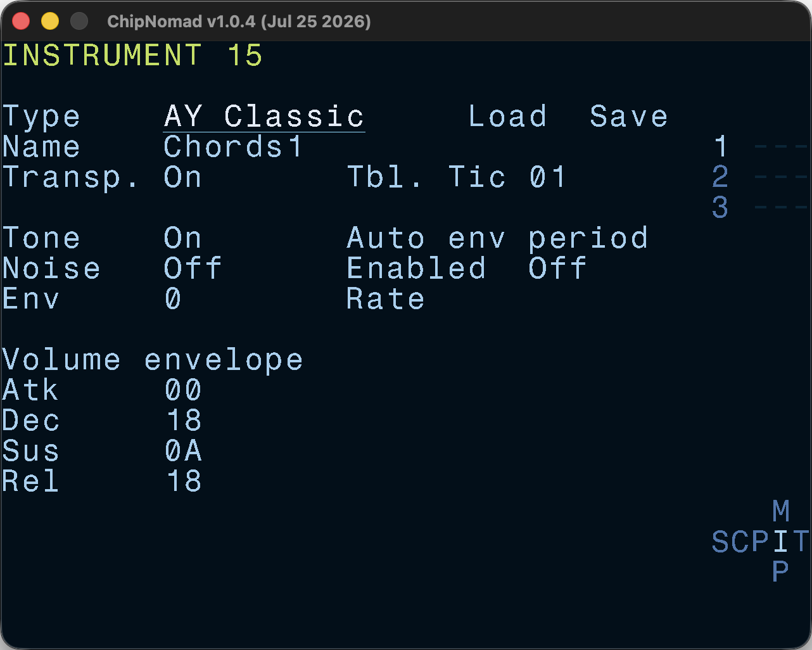Switch to the Phrase screen via the P letter next to C

761,542
